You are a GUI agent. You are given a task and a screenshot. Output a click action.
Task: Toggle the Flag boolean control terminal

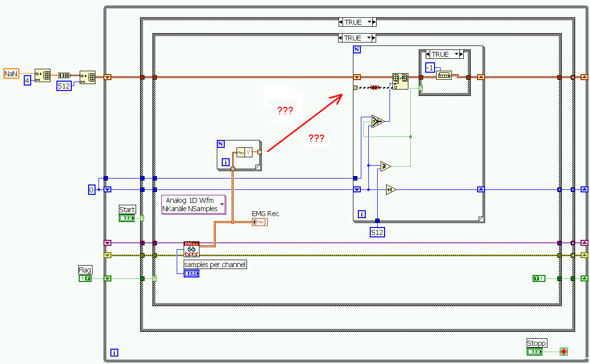[85, 278]
